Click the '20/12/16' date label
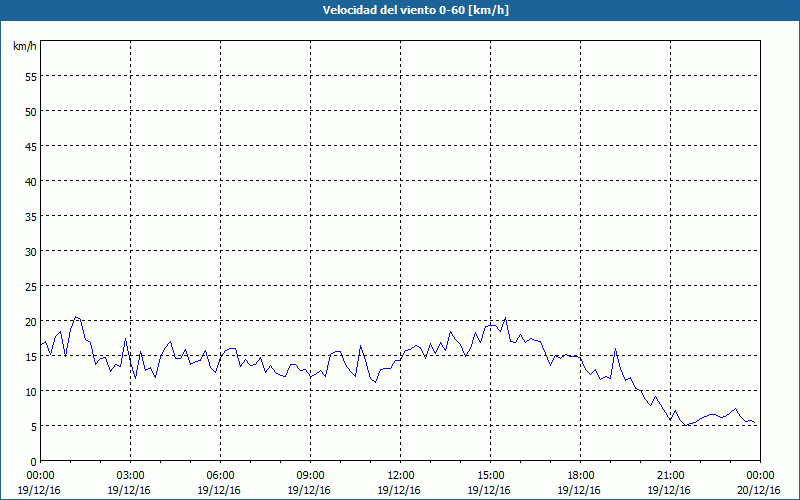The image size is (800, 500). pyautogui.click(x=759, y=490)
